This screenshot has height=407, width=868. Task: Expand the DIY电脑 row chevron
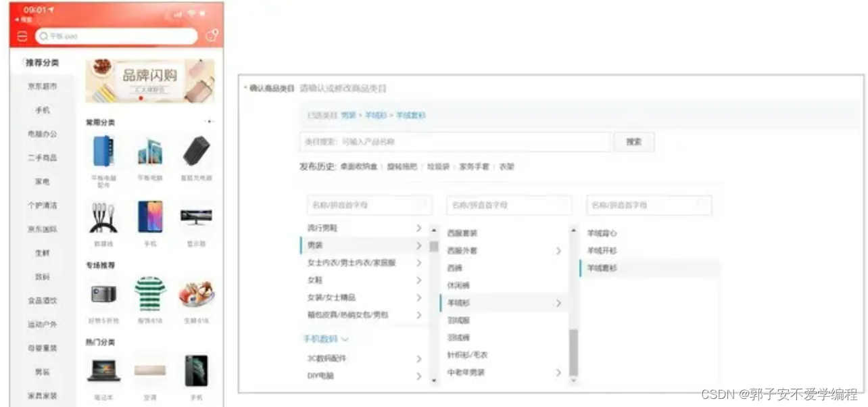pos(419,377)
